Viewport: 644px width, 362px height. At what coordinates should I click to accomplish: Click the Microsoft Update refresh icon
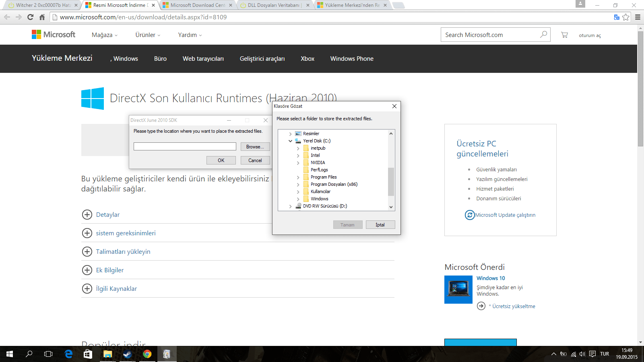point(469,215)
